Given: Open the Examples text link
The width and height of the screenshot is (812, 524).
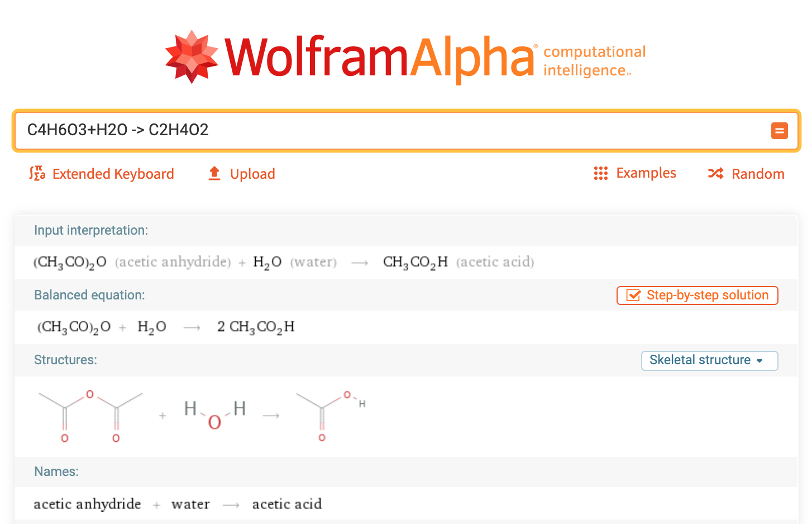Looking at the screenshot, I should coord(646,173).
